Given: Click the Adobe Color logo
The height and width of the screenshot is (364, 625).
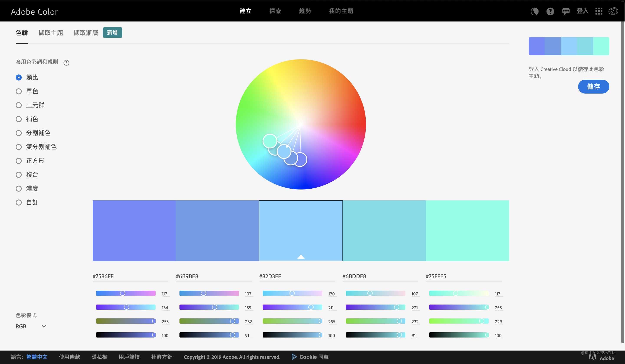Looking at the screenshot, I should (x=34, y=12).
